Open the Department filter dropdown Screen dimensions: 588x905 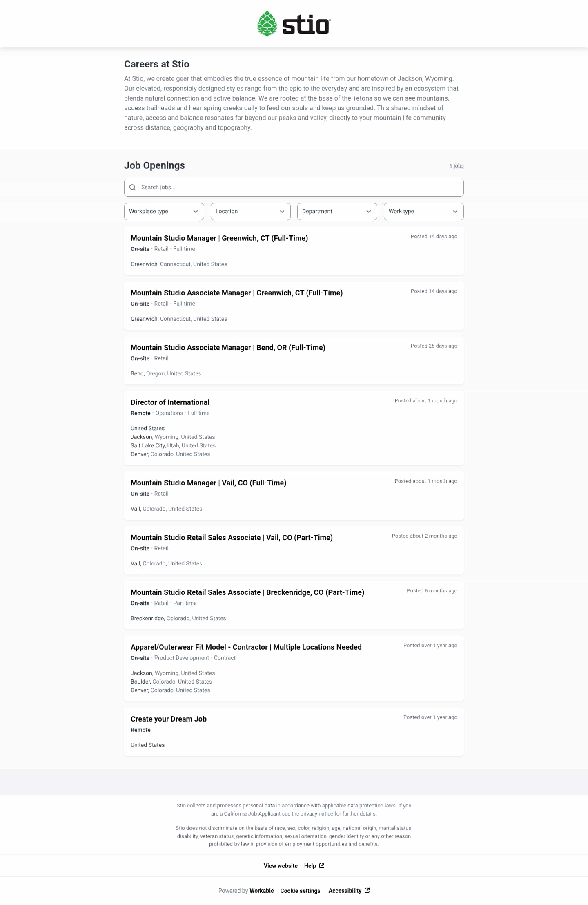click(337, 212)
